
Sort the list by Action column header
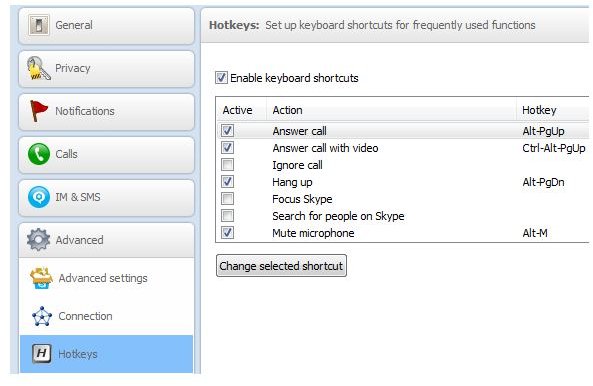tap(391, 110)
